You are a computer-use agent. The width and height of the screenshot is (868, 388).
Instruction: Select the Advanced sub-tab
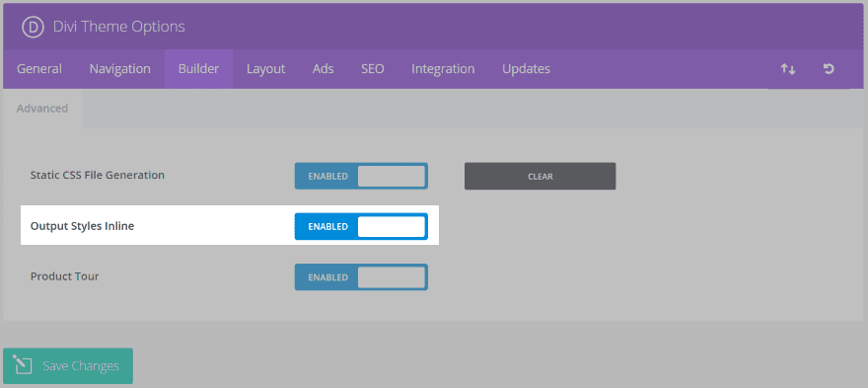click(42, 109)
